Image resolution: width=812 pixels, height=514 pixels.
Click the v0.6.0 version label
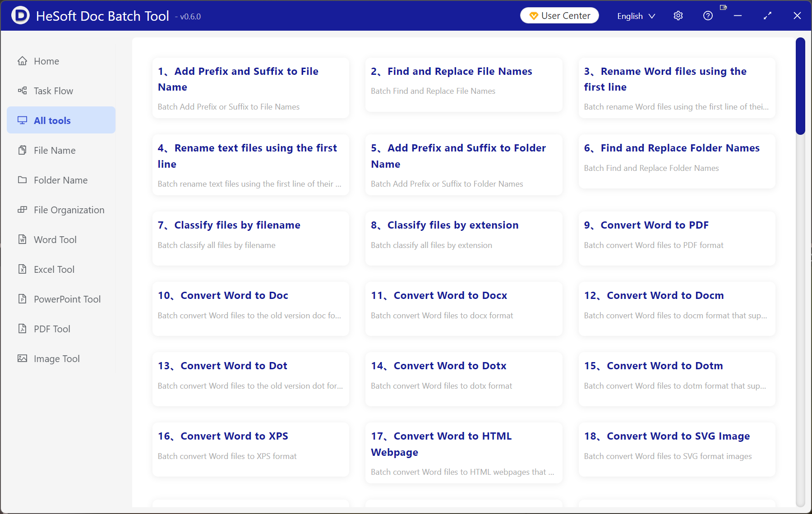[188, 17]
